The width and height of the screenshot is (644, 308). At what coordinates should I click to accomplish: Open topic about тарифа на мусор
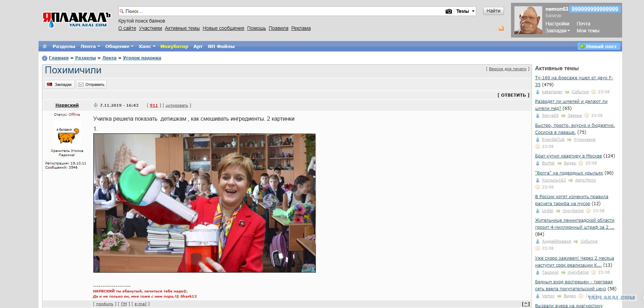(x=571, y=200)
